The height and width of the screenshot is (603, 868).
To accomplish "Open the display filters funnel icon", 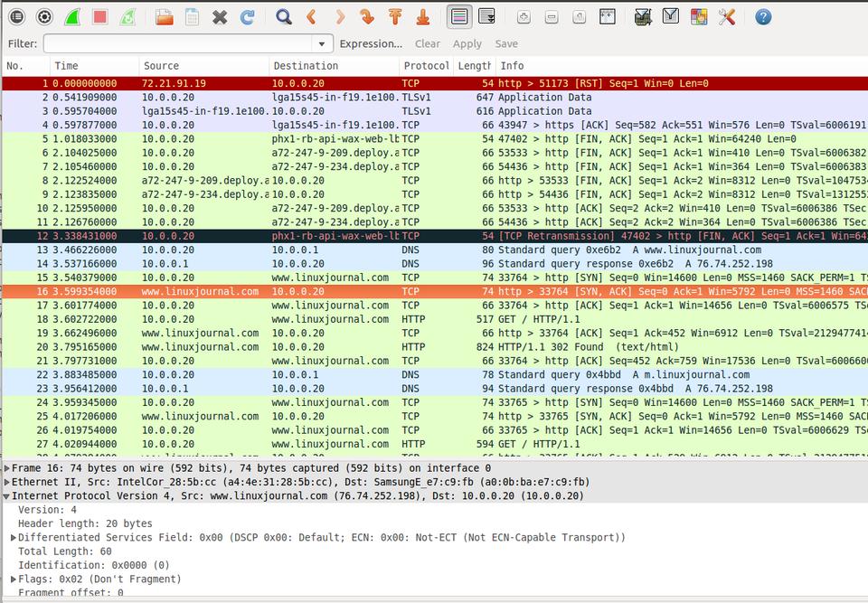I will point(670,16).
